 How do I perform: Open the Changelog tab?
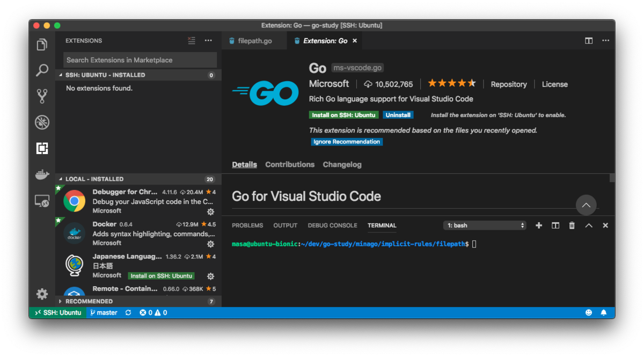point(342,165)
